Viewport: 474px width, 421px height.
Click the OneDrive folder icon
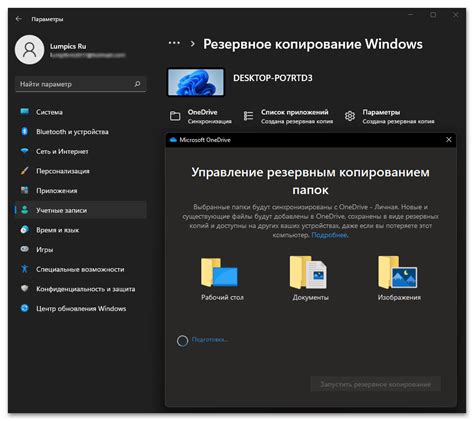click(x=175, y=116)
